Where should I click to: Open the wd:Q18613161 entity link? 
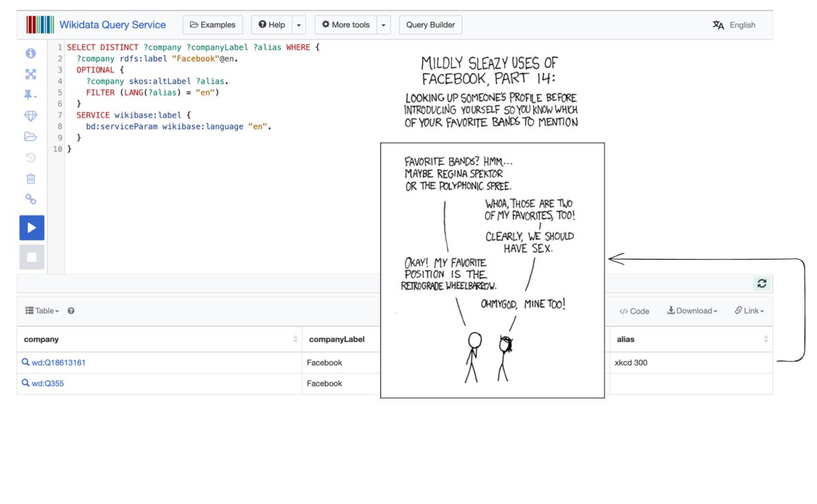tap(59, 363)
